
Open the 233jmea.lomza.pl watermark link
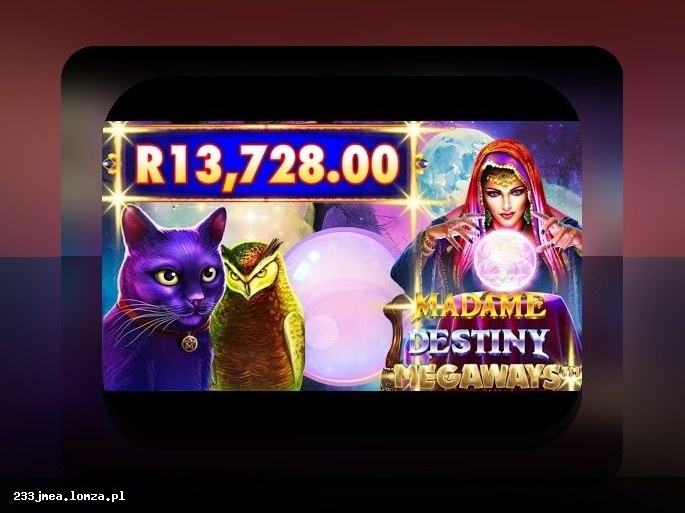pyautogui.click(x=69, y=496)
